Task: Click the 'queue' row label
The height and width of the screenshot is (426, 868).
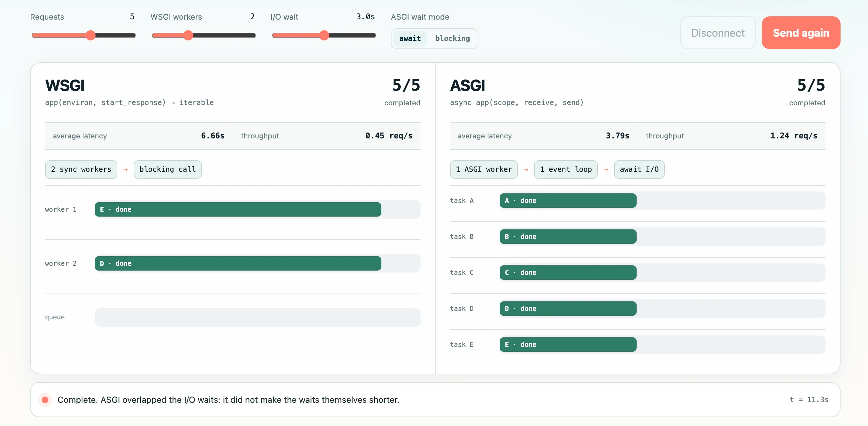Action: point(55,317)
